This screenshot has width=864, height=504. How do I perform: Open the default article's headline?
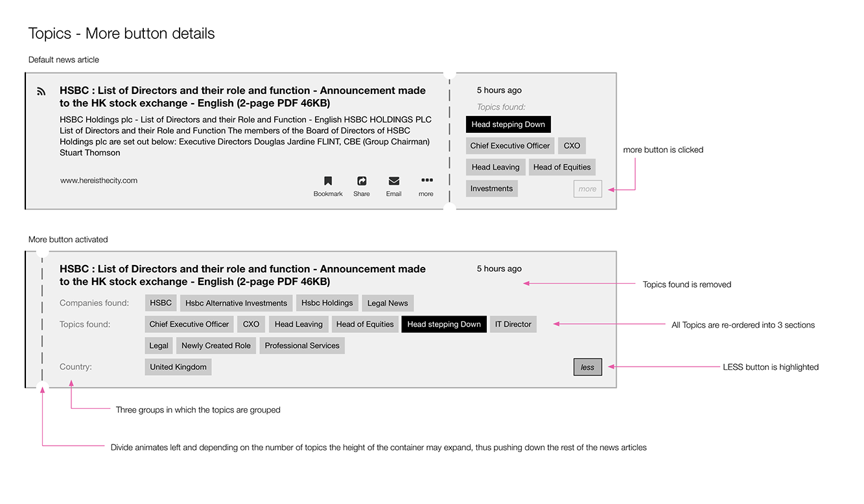(x=242, y=97)
